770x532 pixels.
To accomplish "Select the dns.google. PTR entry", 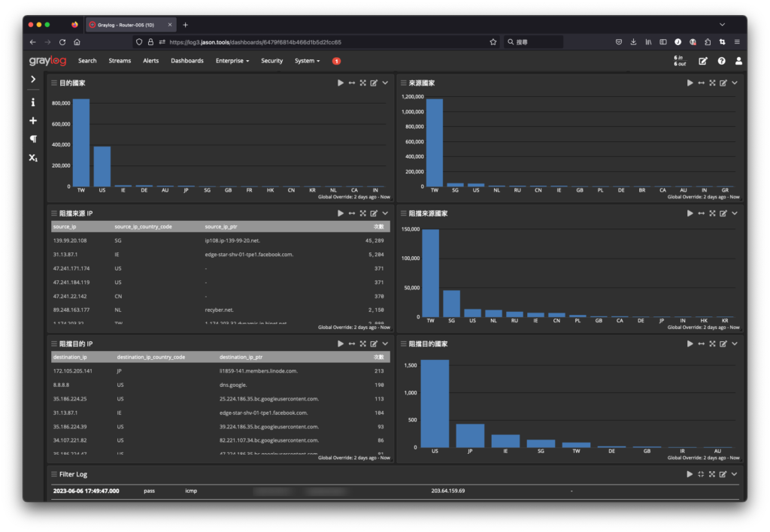I will tap(233, 385).
